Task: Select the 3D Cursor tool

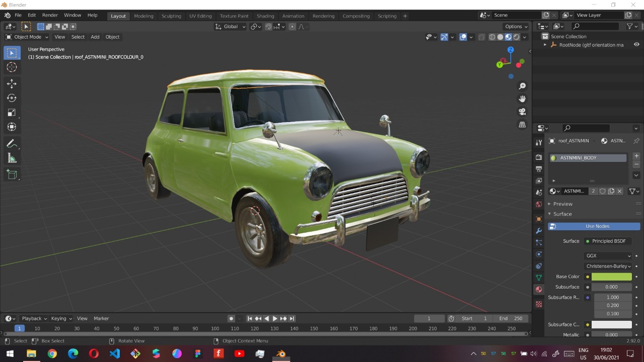Action: (x=12, y=67)
